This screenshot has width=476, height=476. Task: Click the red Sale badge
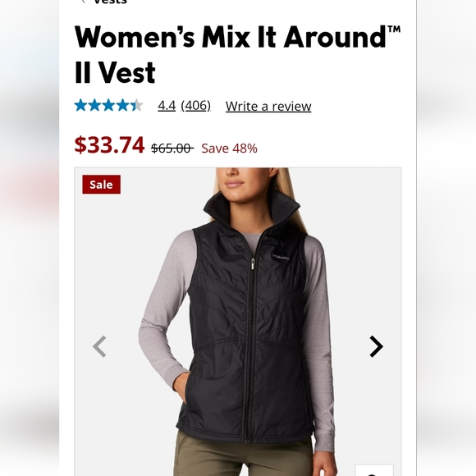(102, 185)
